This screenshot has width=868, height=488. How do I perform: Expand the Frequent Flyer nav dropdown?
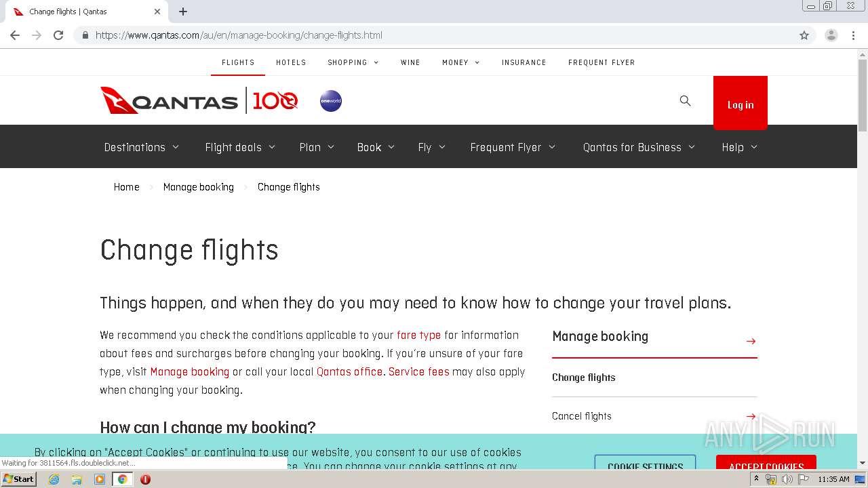(x=513, y=147)
